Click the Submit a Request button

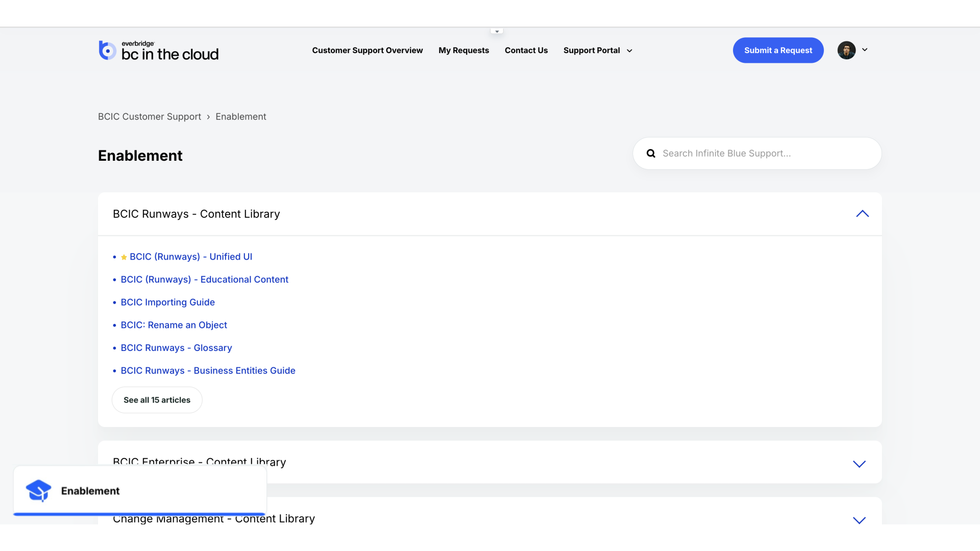[778, 51]
